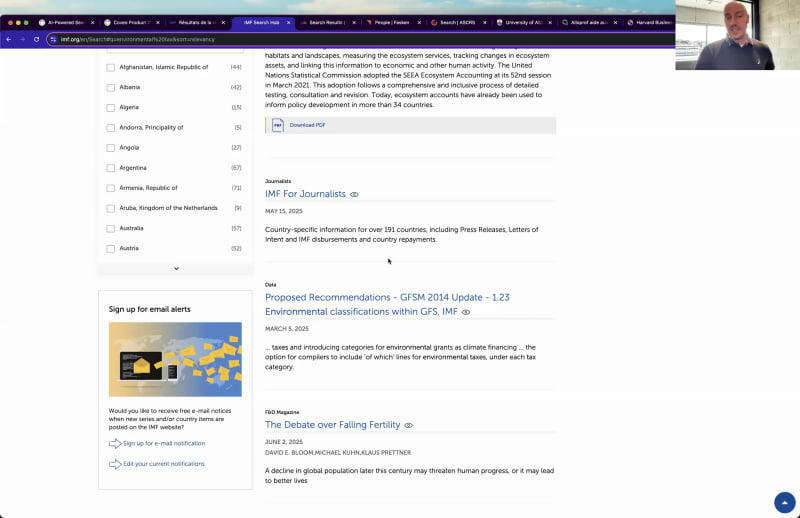Image resolution: width=800 pixels, height=518 pixels.
Task: Tick the Argentina filter checkbox
Action: [x=111, y=168]
